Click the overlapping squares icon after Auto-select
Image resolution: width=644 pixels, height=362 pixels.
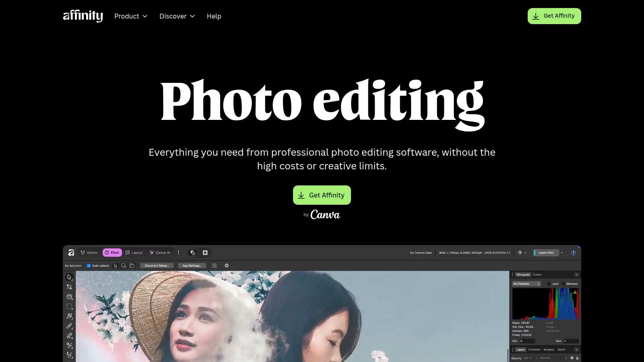pos(124,265)
